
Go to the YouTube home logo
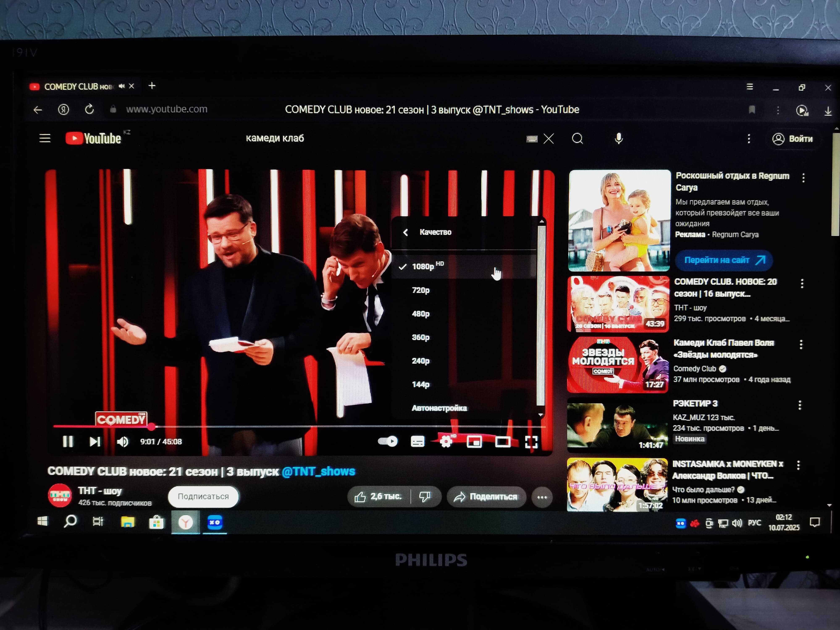click(x=94, y=138)
